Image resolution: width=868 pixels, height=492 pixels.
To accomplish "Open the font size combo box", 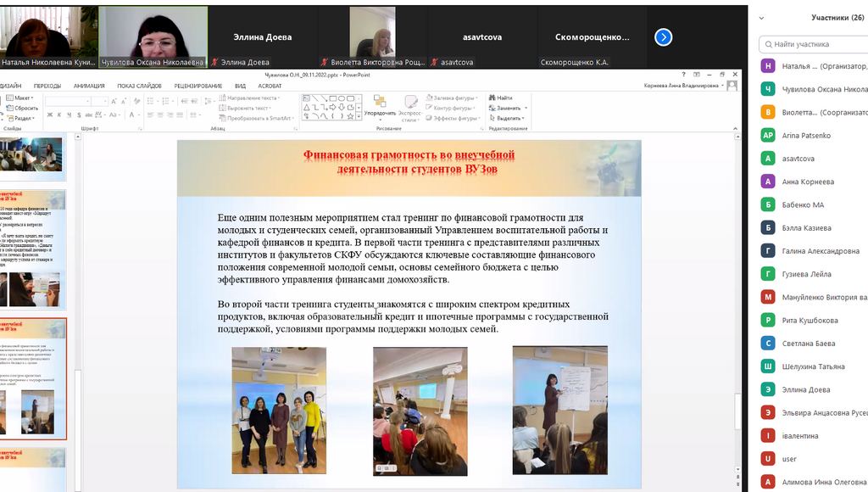I will [x=100, y=101].
